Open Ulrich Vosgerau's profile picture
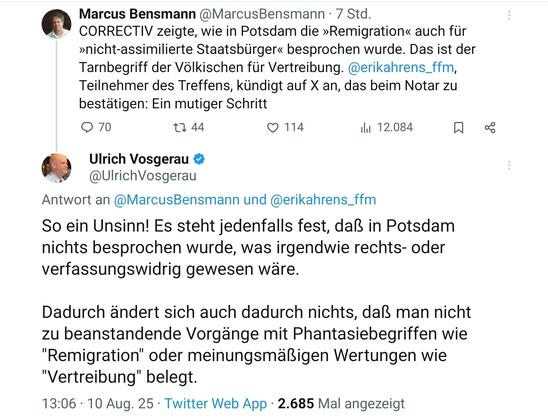The height and width of the screenshot is (420, 548). [56, 168]
